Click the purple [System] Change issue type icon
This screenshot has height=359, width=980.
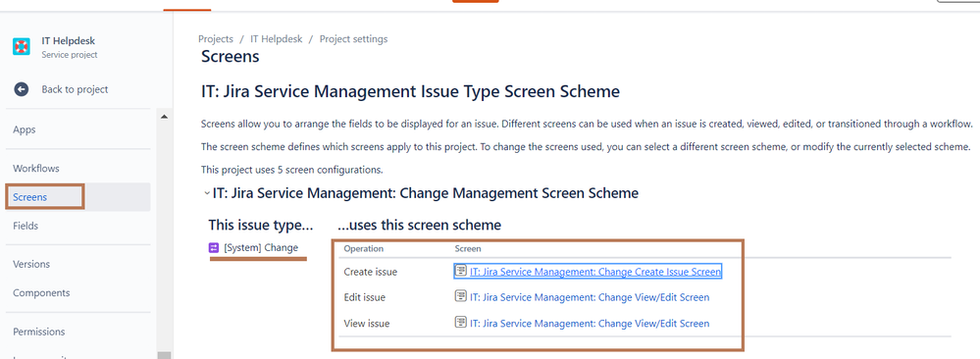pos(214,248)
